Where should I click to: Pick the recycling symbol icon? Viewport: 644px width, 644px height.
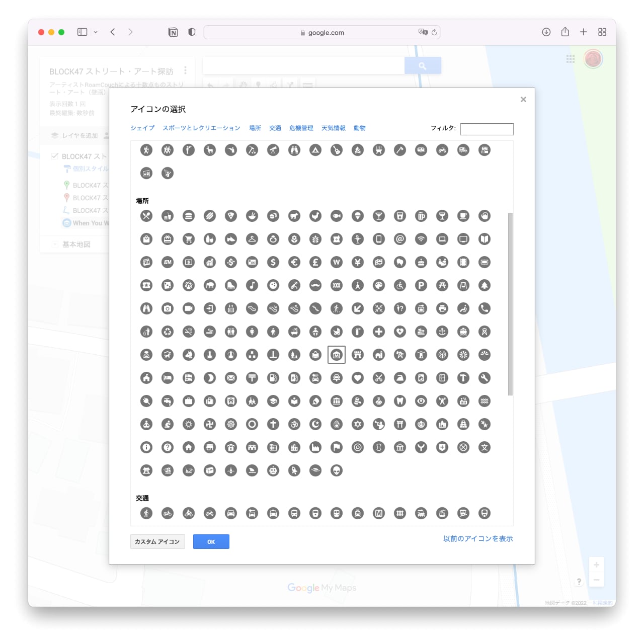click(168, 332)
